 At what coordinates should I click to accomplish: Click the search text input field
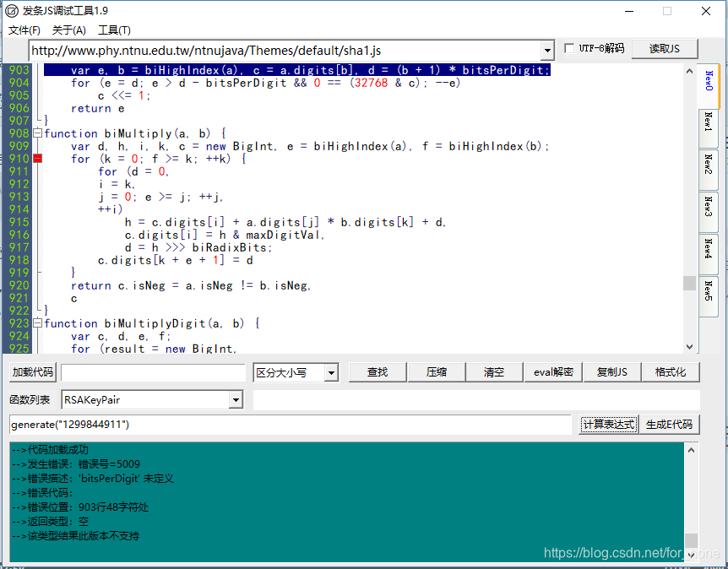click(153, 372)
